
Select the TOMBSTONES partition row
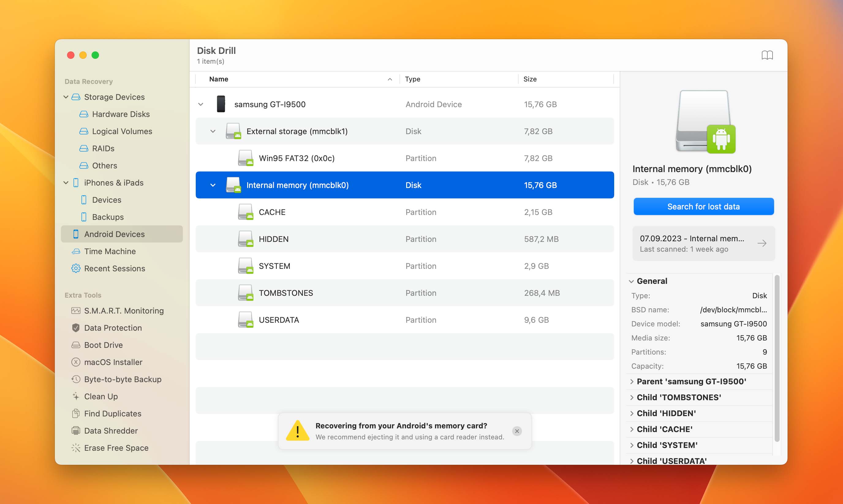click(405, 293)
